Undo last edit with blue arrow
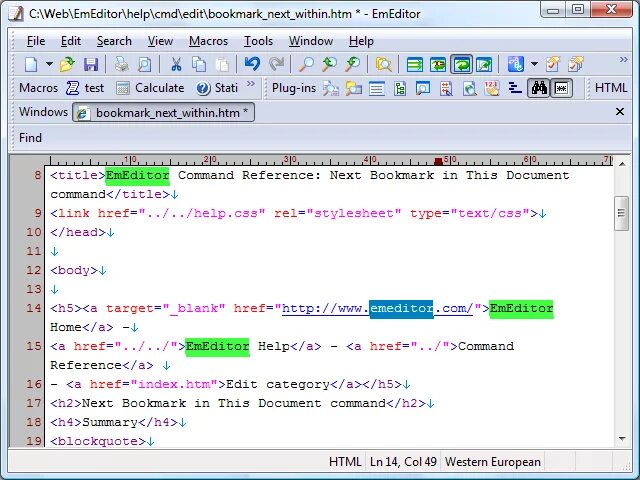This screenshot has width=640, height=480. [252, 64]
